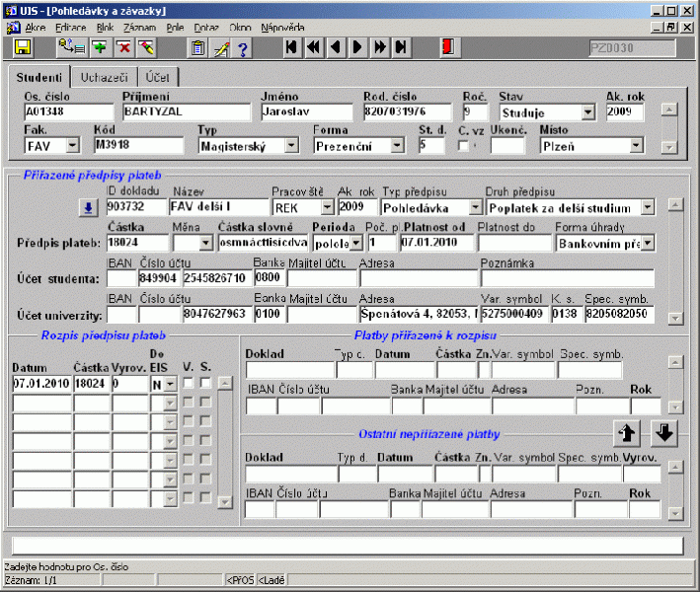This screenshot has width=700, height=592.
Task: Toggle V. checkbox in second schedule row
Action: point(189,402)
